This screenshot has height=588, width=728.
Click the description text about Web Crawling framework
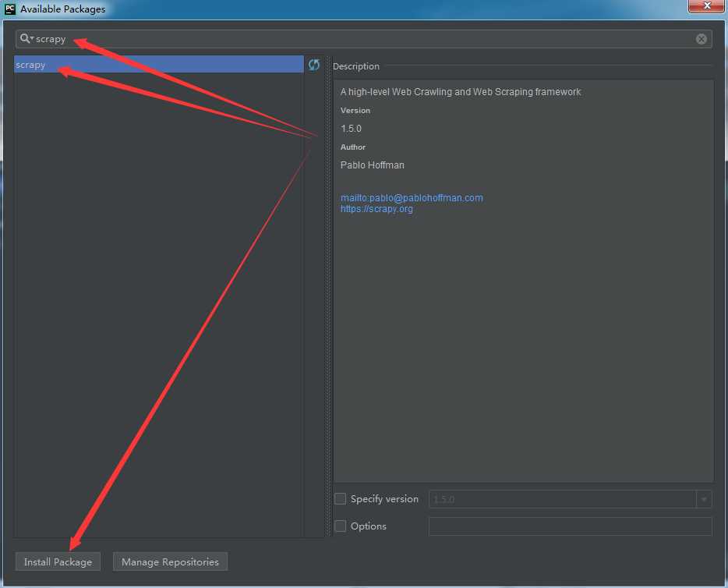[461, 92]
